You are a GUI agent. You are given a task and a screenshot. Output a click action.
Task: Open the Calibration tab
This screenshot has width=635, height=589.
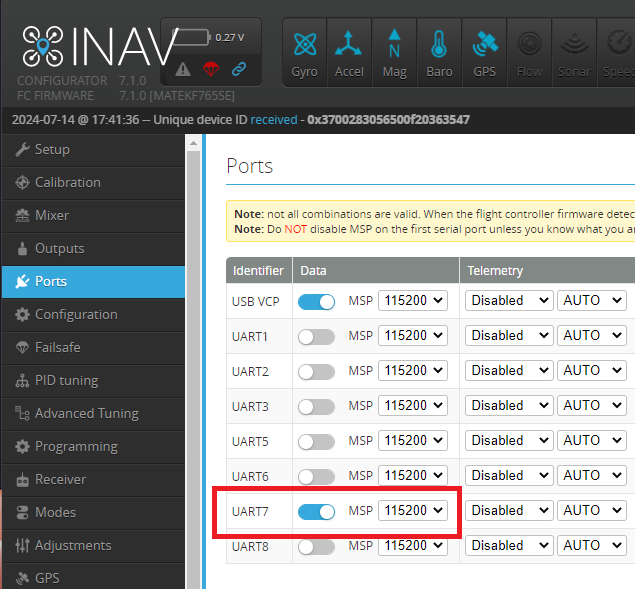(94, 183)
